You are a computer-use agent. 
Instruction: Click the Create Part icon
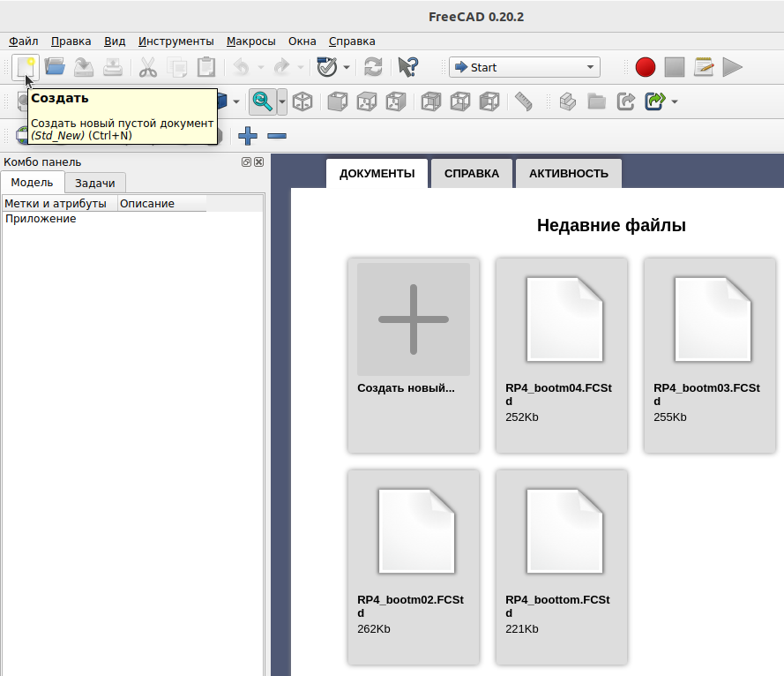tap(568, 101)
